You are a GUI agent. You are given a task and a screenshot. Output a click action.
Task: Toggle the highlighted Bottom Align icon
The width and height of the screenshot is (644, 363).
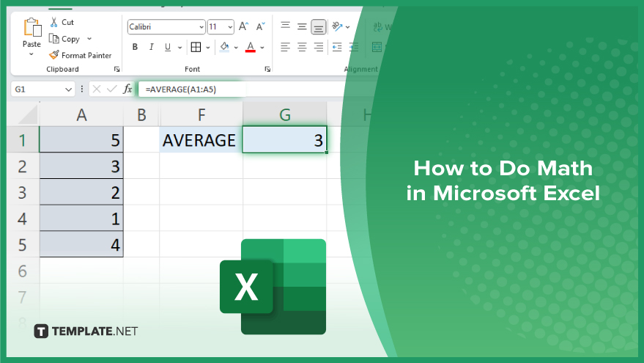[318, 27]
